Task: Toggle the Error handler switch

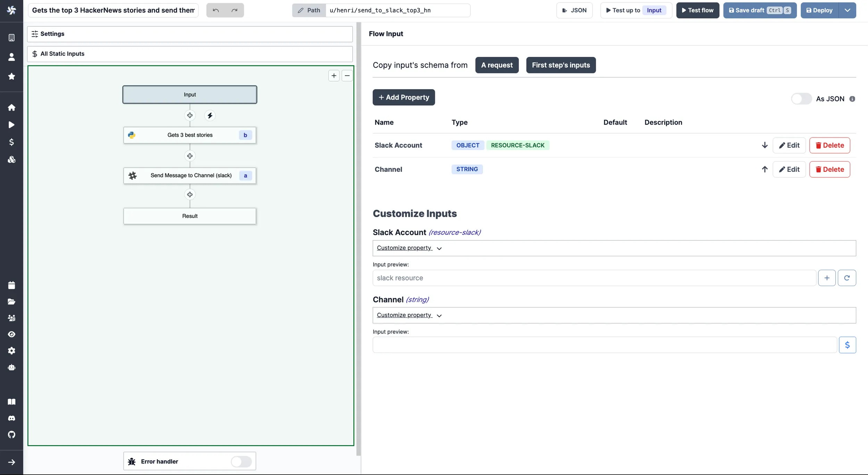Action: tap(242, 461)
